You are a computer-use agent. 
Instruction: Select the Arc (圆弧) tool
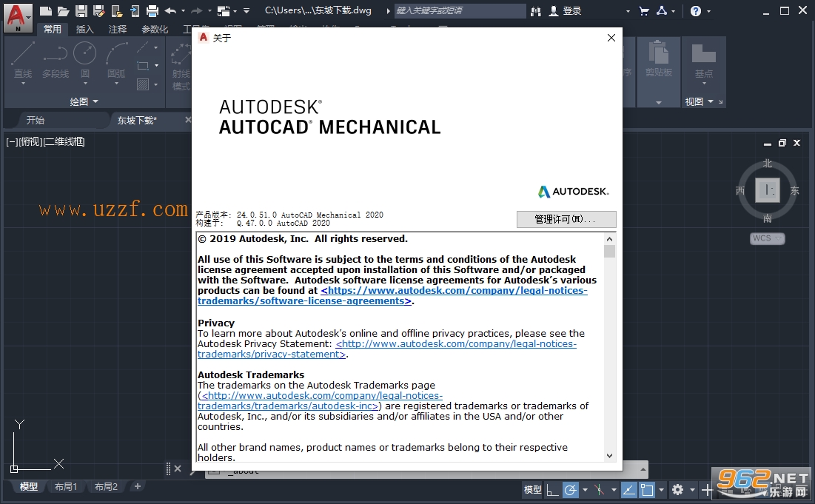click(116, 60)
